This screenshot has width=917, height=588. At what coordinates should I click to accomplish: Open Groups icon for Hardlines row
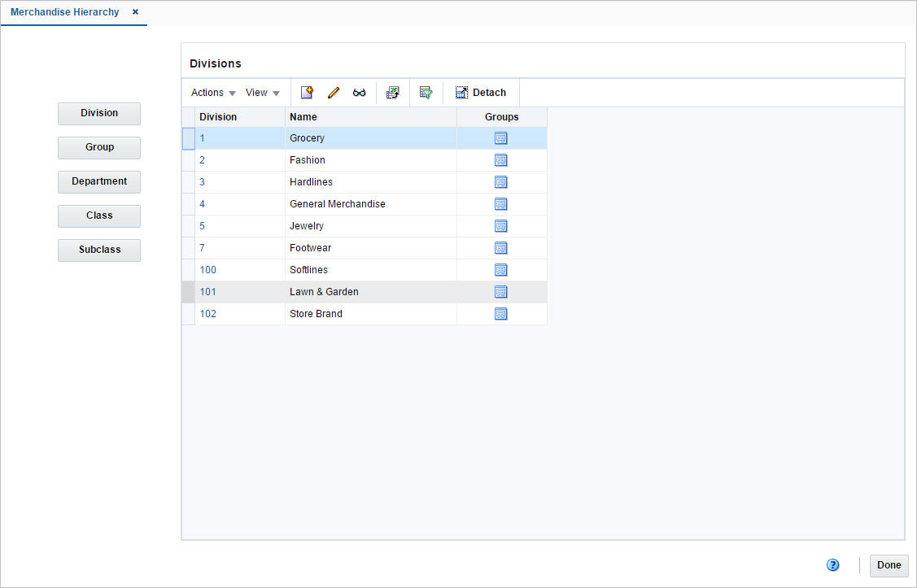(x=501, y=182)
